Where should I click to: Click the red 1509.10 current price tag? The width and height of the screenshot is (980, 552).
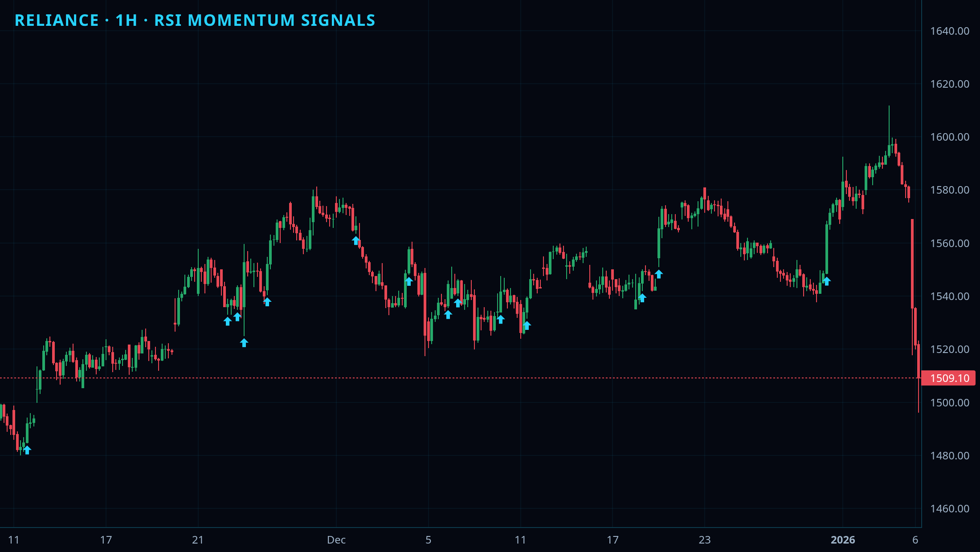pyautogui.click(x=948, y=378)
